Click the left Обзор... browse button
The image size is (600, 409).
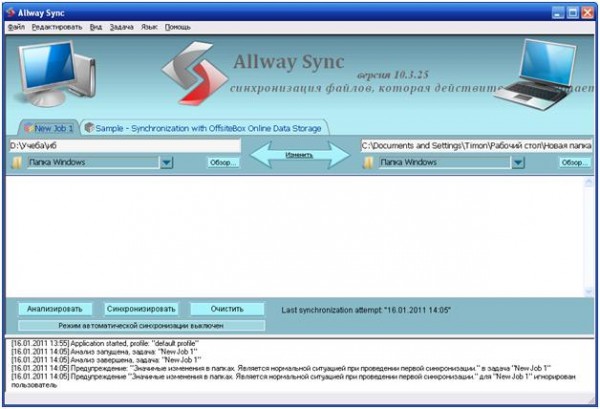click(x=223, y=163)
